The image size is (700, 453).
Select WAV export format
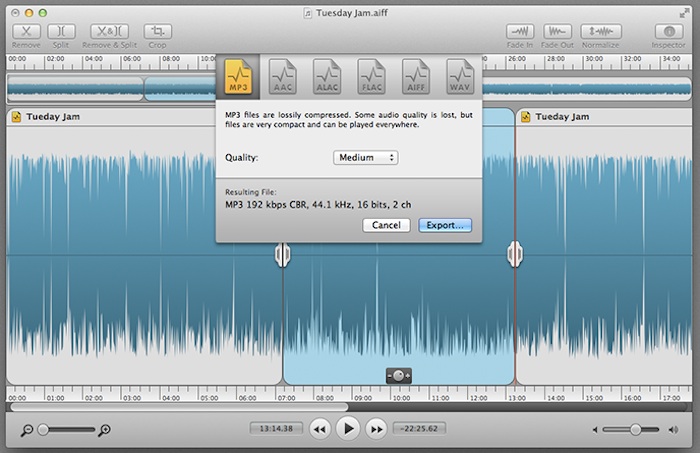460,77
